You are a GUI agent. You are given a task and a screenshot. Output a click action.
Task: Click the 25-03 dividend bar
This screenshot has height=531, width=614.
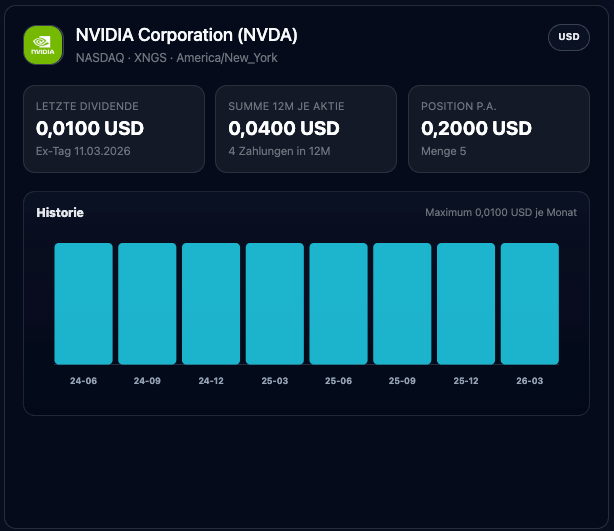[x=275, y=303]
